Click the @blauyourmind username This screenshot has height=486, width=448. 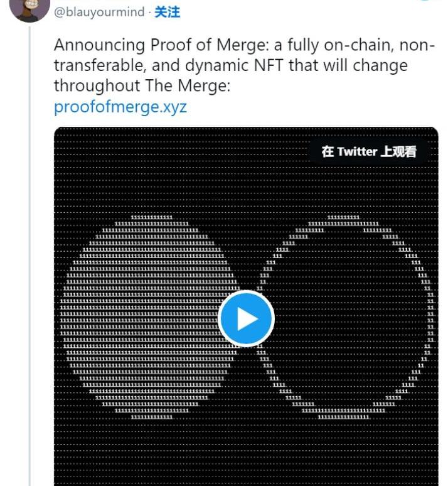pos(99,12)
